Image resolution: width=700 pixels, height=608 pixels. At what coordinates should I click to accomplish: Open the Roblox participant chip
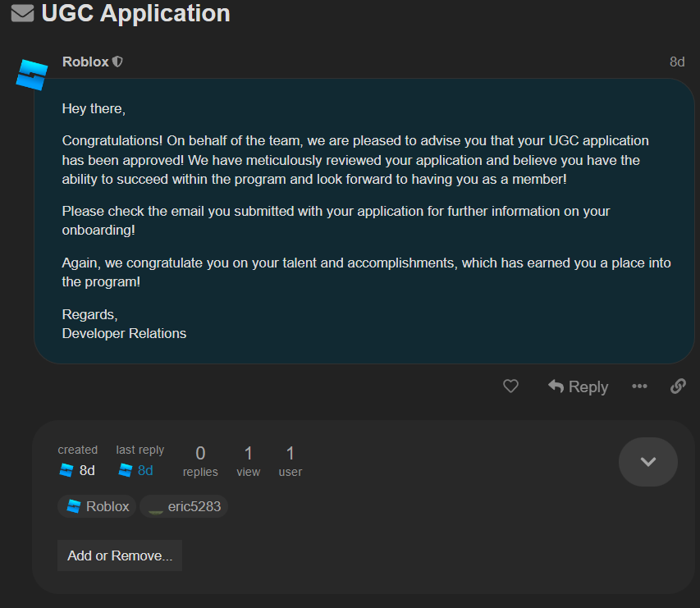pyautogui.click(x=97, y=506)
